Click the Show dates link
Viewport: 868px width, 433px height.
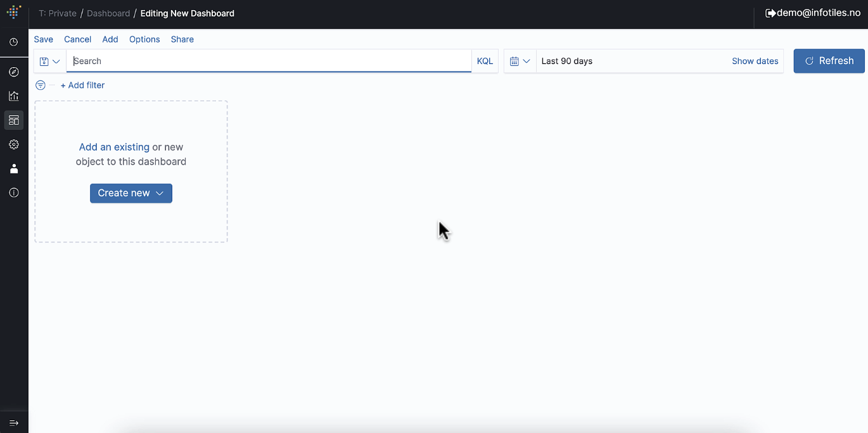[x=755, y=61]
